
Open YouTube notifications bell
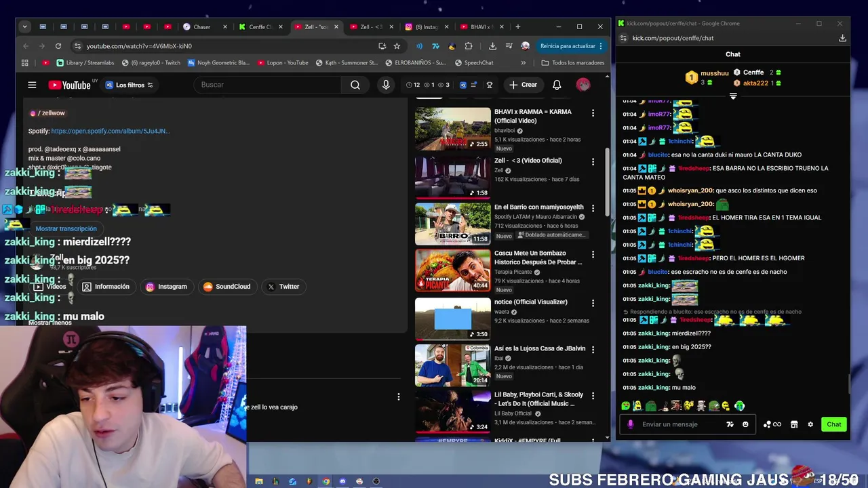pos(557,85)
